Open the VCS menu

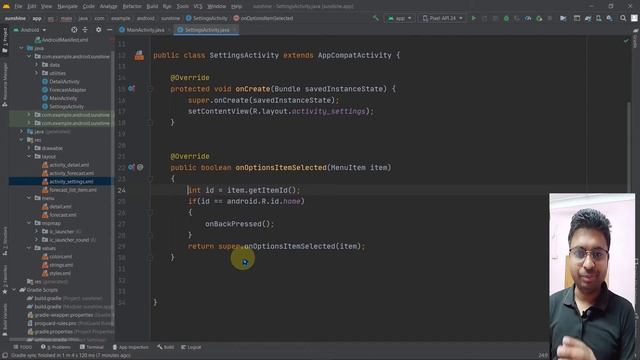click(x=198, y=6)
